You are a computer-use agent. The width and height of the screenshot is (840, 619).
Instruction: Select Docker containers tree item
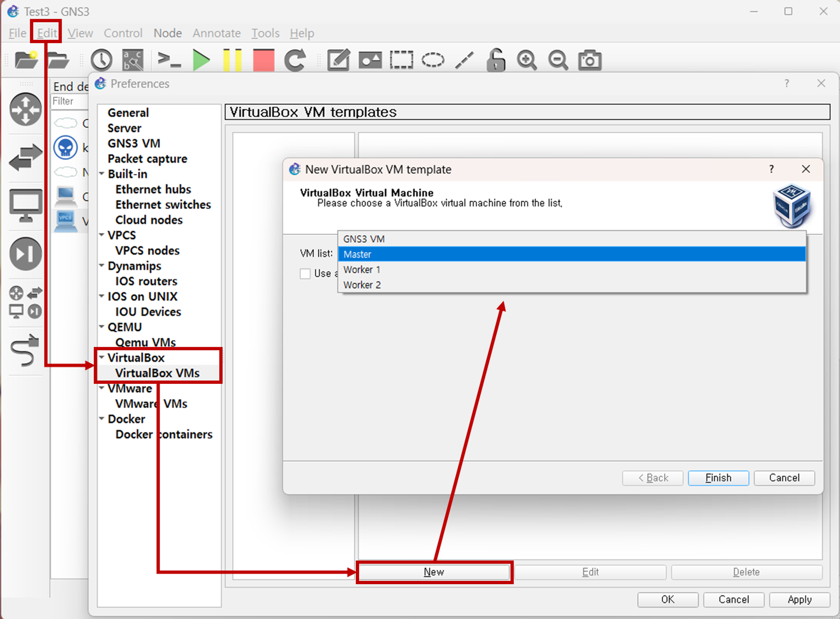click(164, 434)
